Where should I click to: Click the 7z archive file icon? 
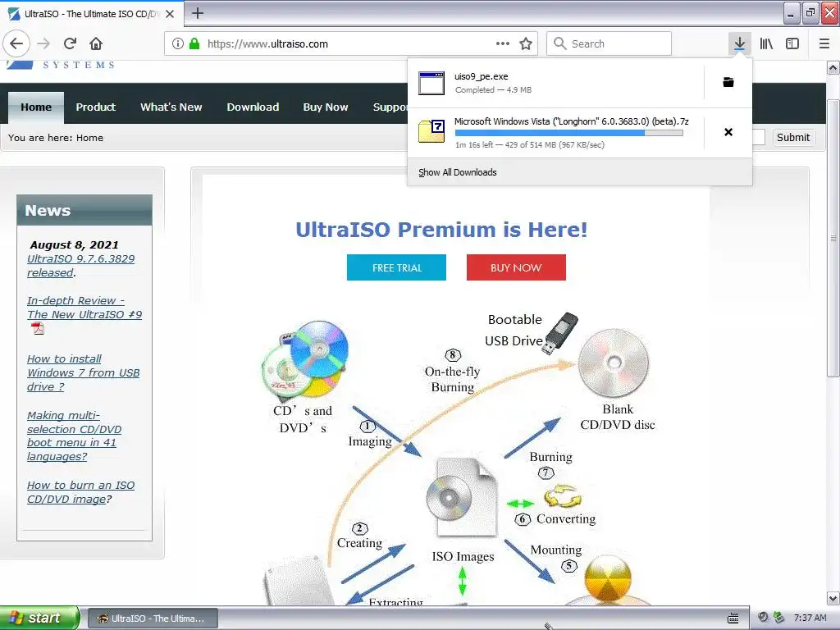point(431,131)
